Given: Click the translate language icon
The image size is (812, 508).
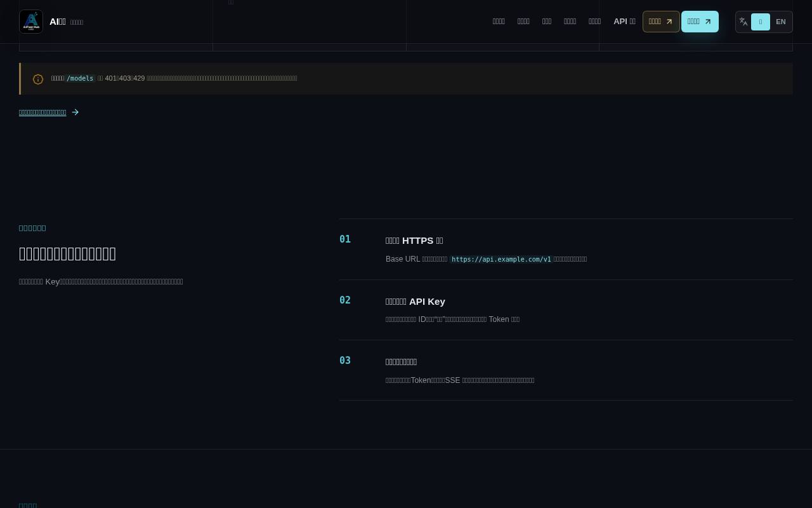Looking at the screenshot, I should (x=743, y=22).
